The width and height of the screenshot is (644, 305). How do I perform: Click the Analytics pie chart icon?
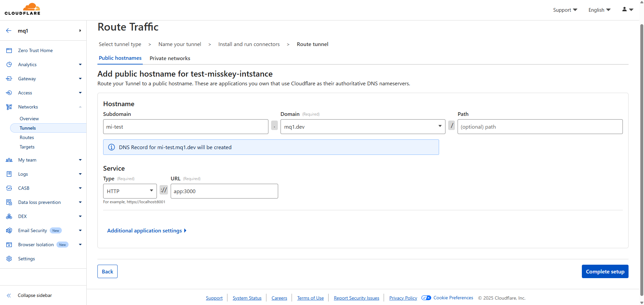coord(9,64)
